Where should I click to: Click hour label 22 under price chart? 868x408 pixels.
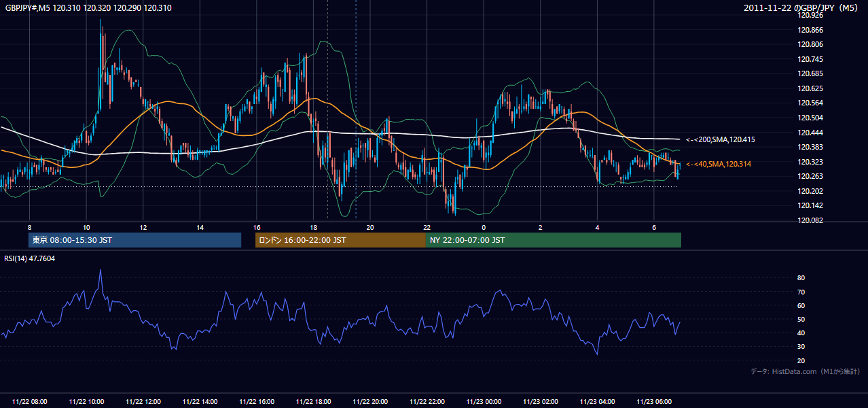[427, 227]
